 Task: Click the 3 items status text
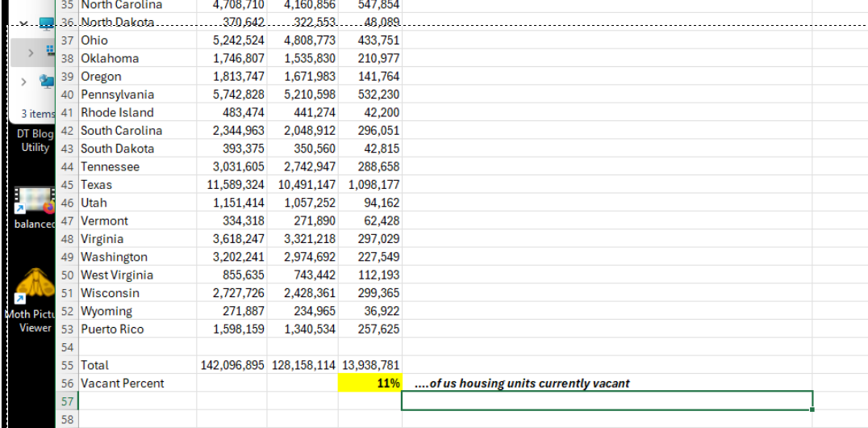click(38, 113)
